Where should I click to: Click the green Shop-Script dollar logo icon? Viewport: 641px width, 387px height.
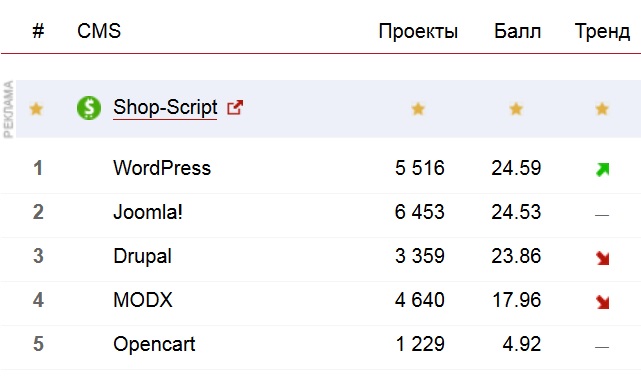pyautogui.click(x=89, y=108)
